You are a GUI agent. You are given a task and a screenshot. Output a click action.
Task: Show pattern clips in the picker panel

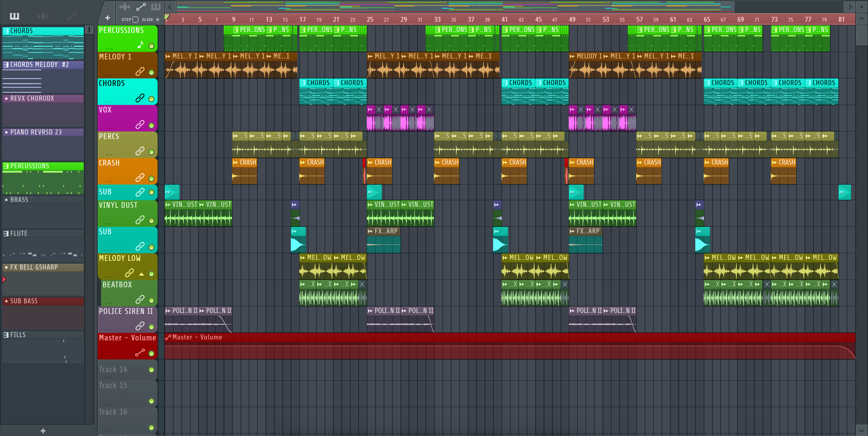point(14,16)
